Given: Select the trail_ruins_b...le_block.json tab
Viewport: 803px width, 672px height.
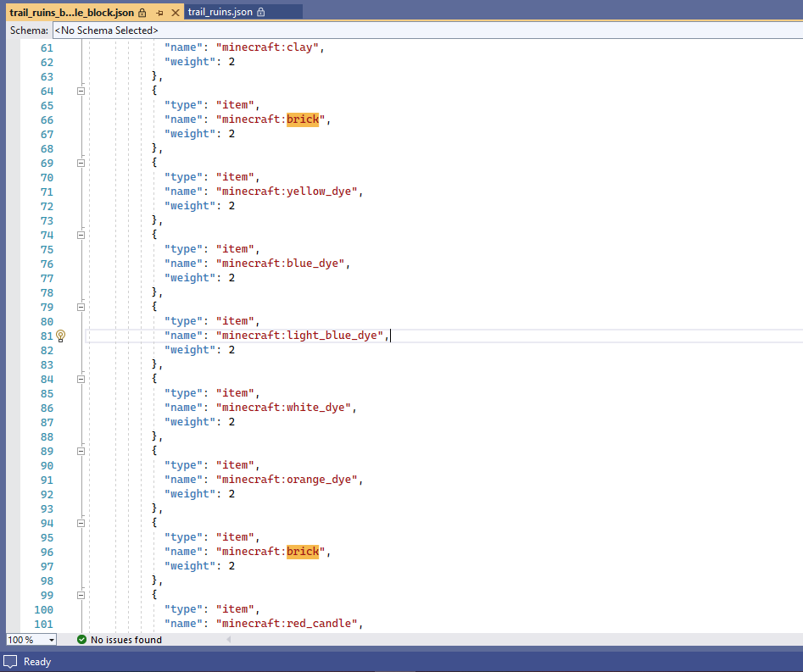Looking at the screenshot, I should click(x=71, y=13).
